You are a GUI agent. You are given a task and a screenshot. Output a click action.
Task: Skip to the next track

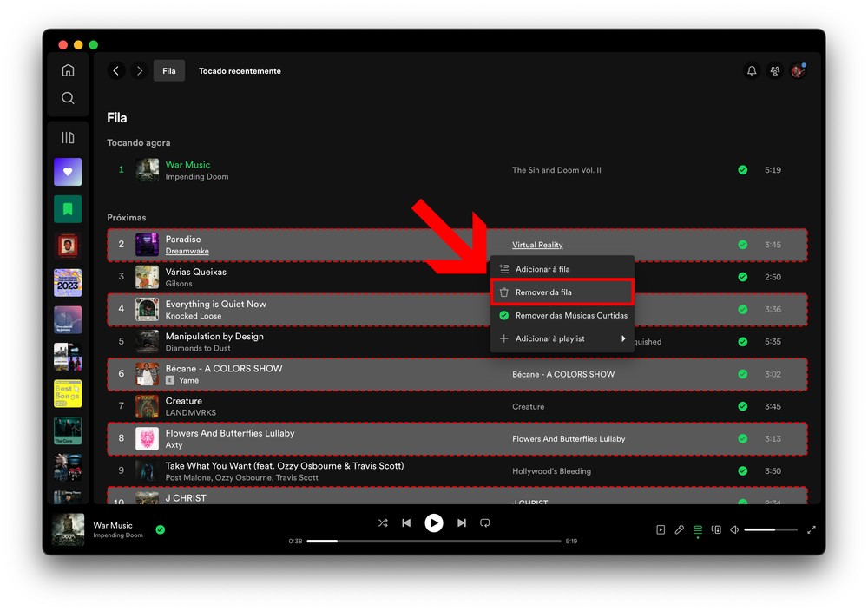[462, 523]
